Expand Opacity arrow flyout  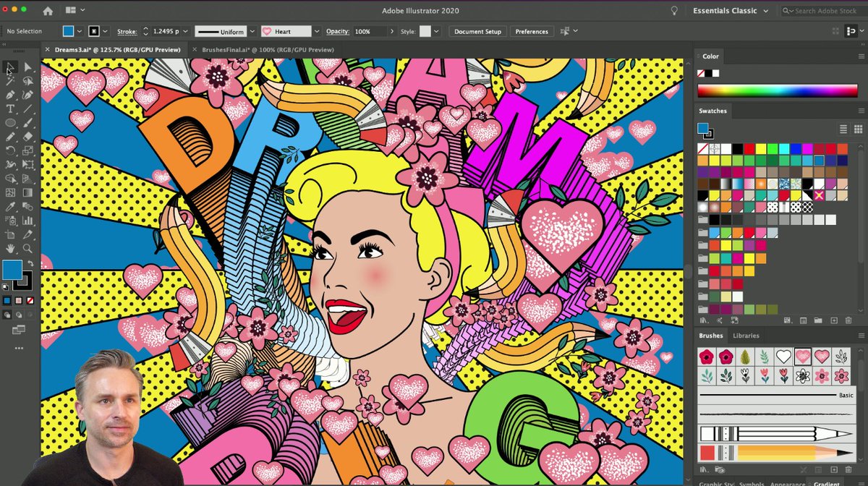392,31
